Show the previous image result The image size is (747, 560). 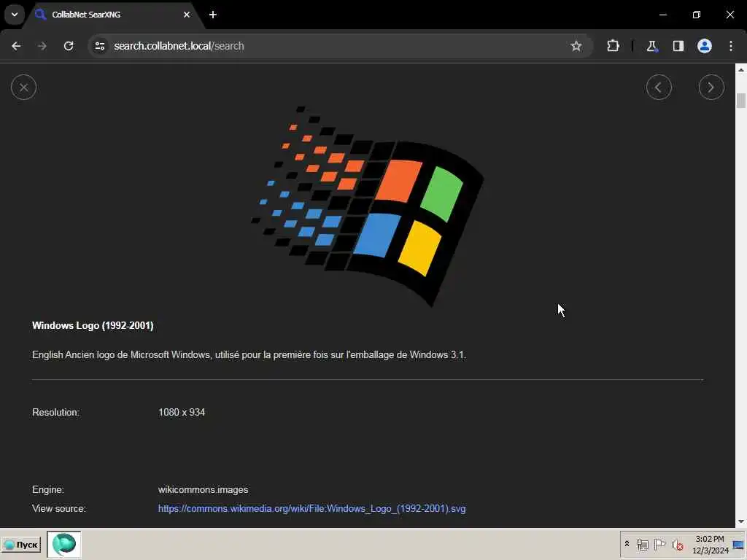tap(659, 87)
